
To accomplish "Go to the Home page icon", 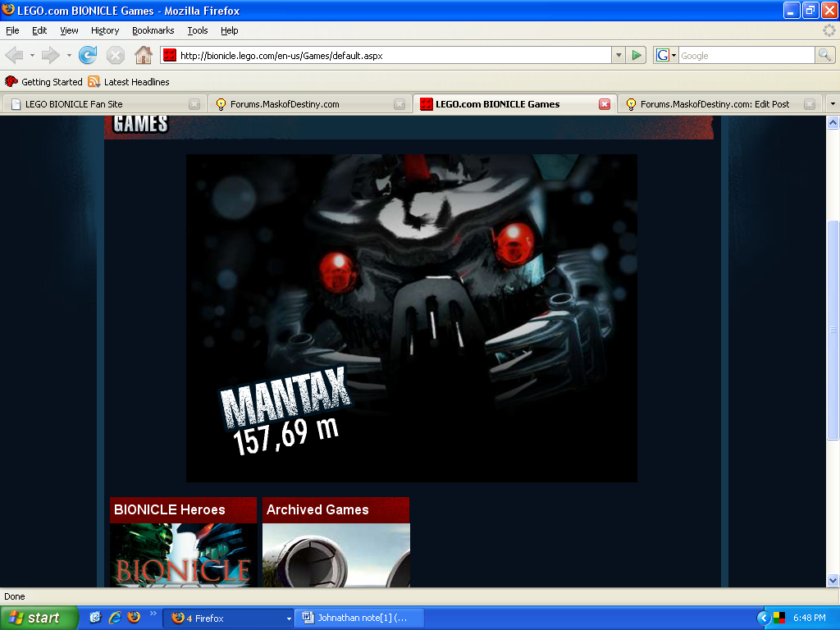I will tap(143, 55).
